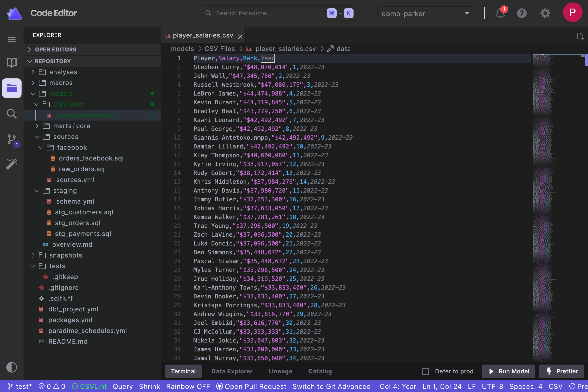Viewport: 588px width, 392px height.
Task: Click CSV Files in the breadcrumb
Action: pyautogui.click(x=220, y=49)
